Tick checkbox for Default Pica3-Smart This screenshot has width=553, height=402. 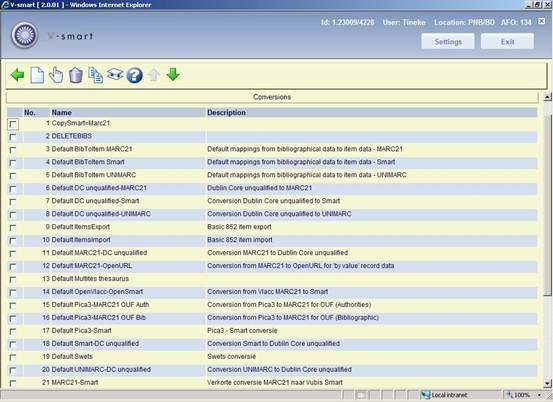(13, 331)
